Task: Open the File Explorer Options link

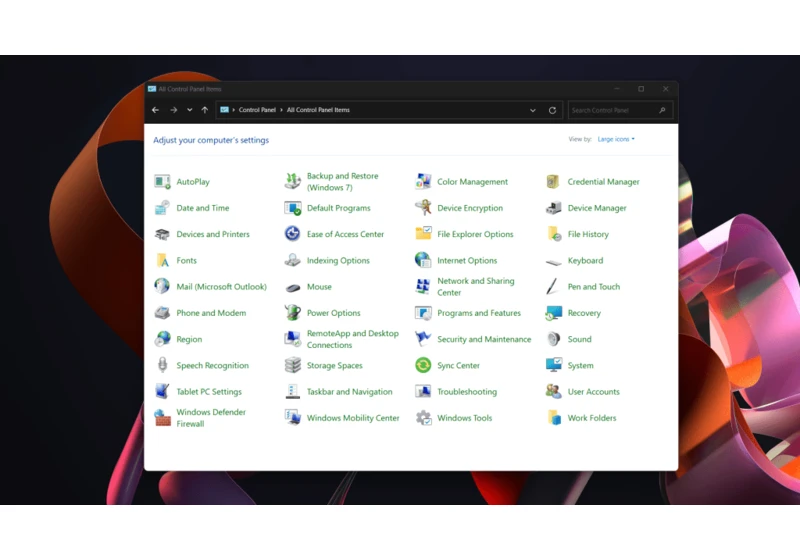Action: coord(475,234)
